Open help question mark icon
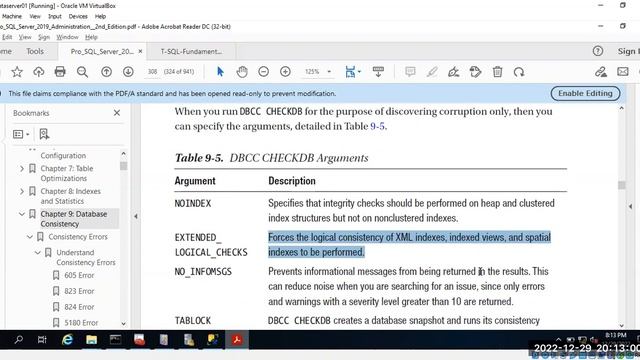The image size is (640, 360). coord(598,51)
